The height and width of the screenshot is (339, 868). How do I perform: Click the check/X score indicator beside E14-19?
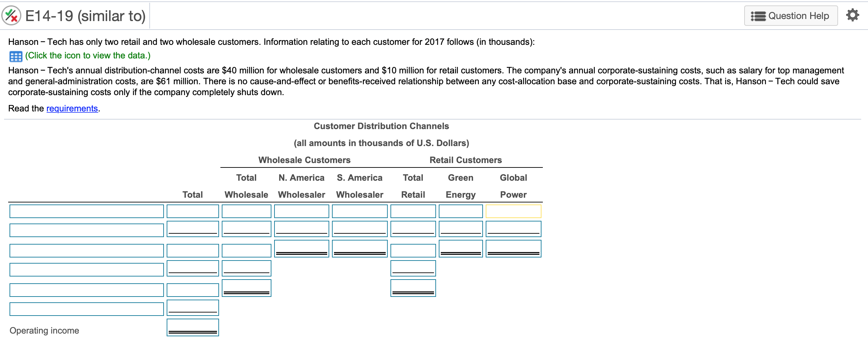(11, 15)
